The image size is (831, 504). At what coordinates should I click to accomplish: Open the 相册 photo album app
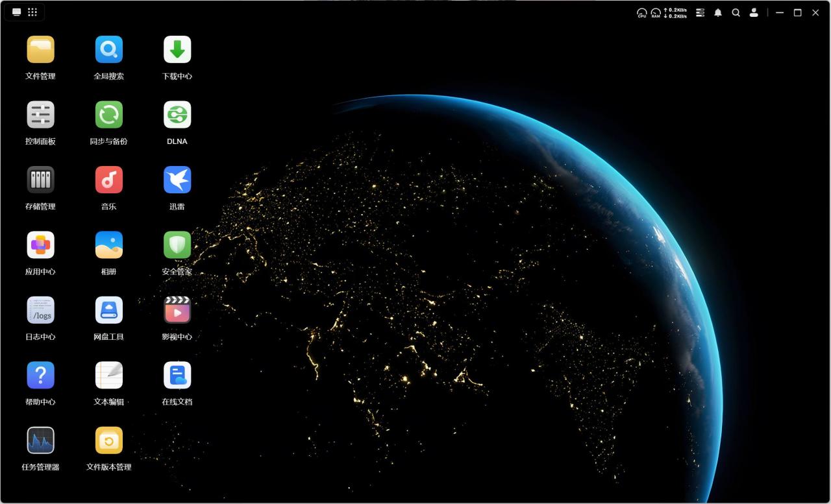108,245
